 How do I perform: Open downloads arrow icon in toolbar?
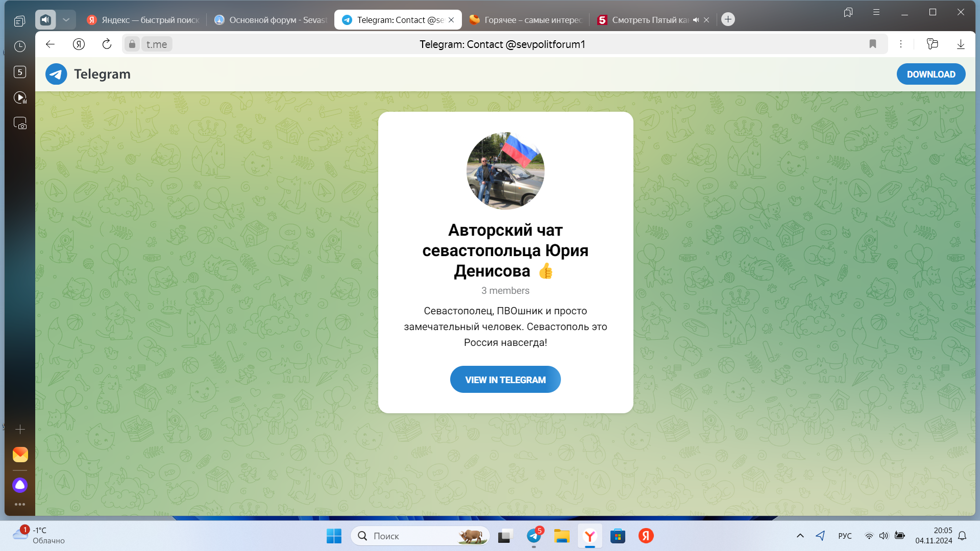[961, 44]
